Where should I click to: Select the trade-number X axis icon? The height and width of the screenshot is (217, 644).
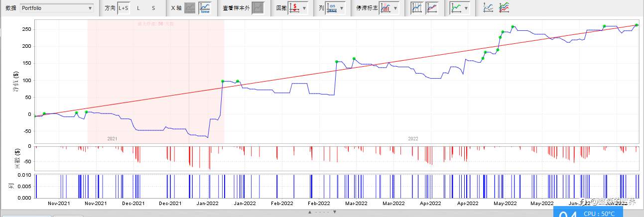point(190,8)
